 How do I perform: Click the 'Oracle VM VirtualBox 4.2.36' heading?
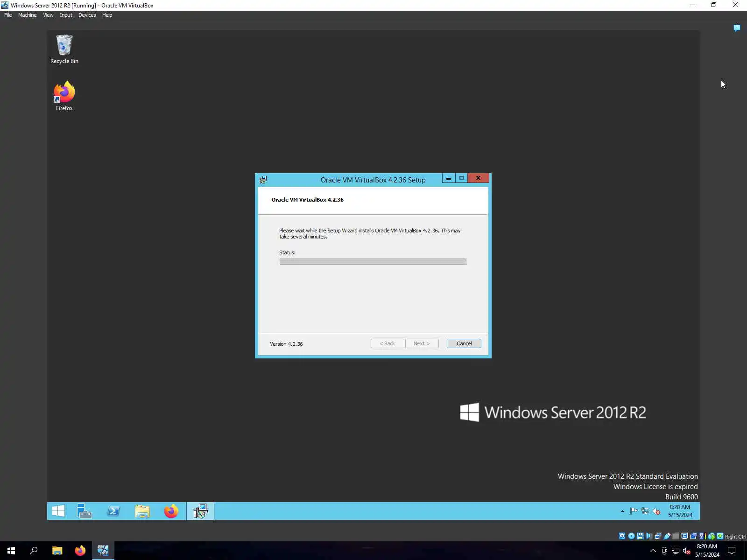(307, 200)
